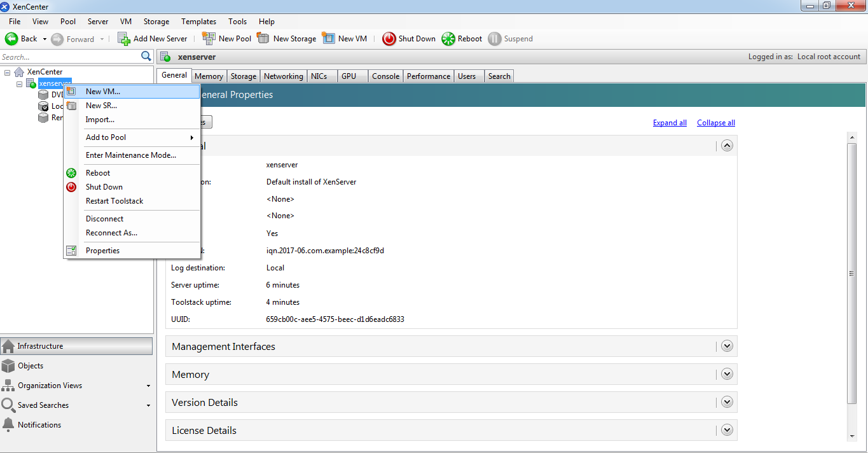This screenshot has height=453, width=868.
Task: Switch to the Console tab
Action: point(386,76)
